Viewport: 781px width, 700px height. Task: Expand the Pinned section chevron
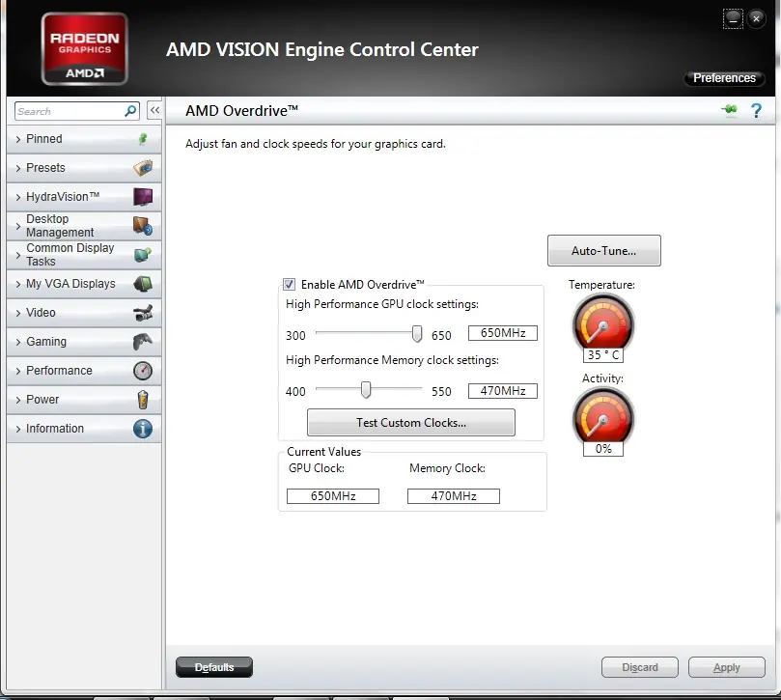point(18,139)
